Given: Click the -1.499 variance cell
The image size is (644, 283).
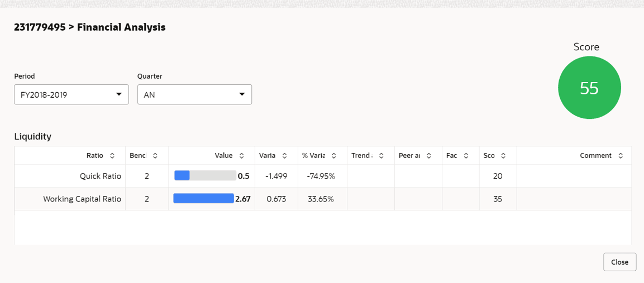Looking at the screenshot, I should pos(276,176).
